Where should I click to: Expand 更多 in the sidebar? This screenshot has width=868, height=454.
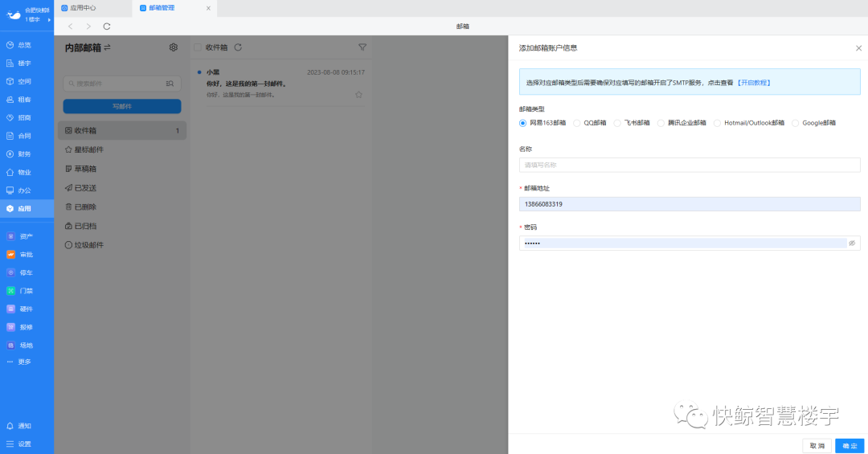coord(24,362)
